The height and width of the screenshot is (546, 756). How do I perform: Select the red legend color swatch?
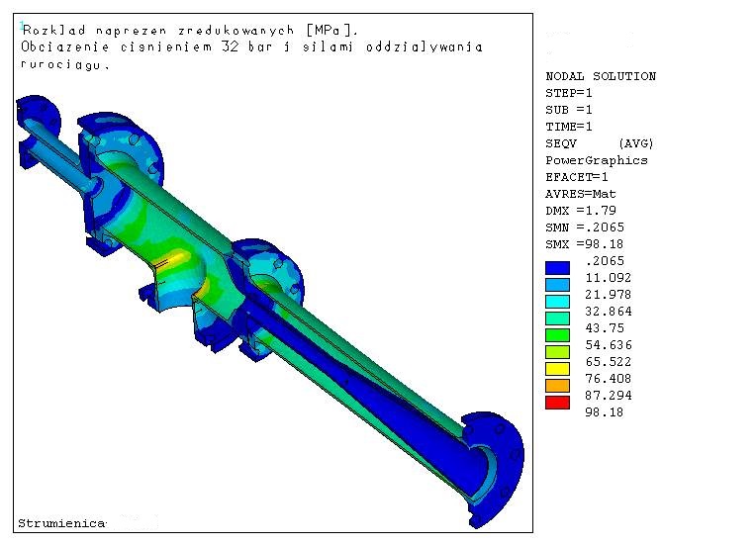click(x=558, y=402)
